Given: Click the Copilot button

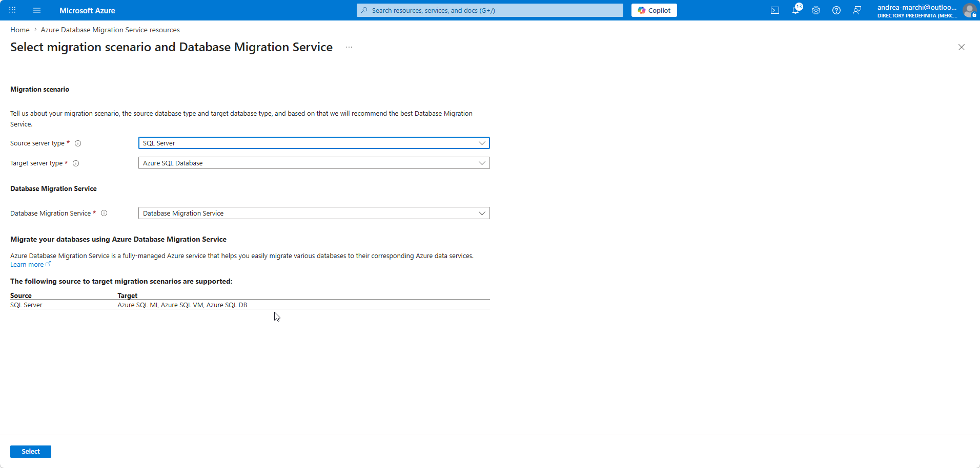Looking at the screenshot, I should (x=654, y=10).
